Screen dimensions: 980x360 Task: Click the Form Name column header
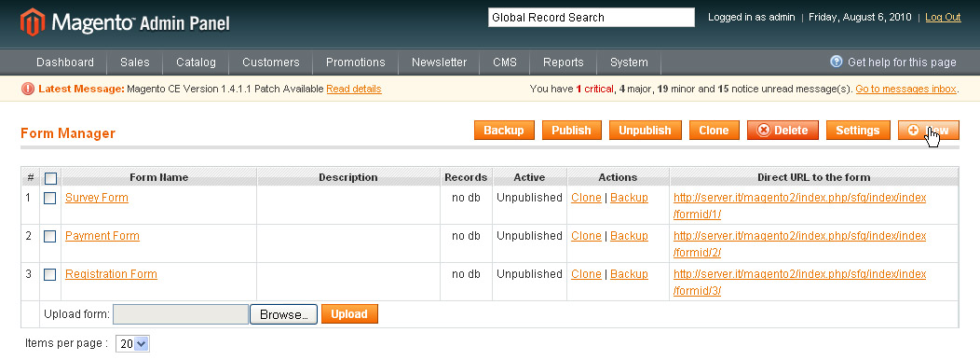click(x=158, y=177)
